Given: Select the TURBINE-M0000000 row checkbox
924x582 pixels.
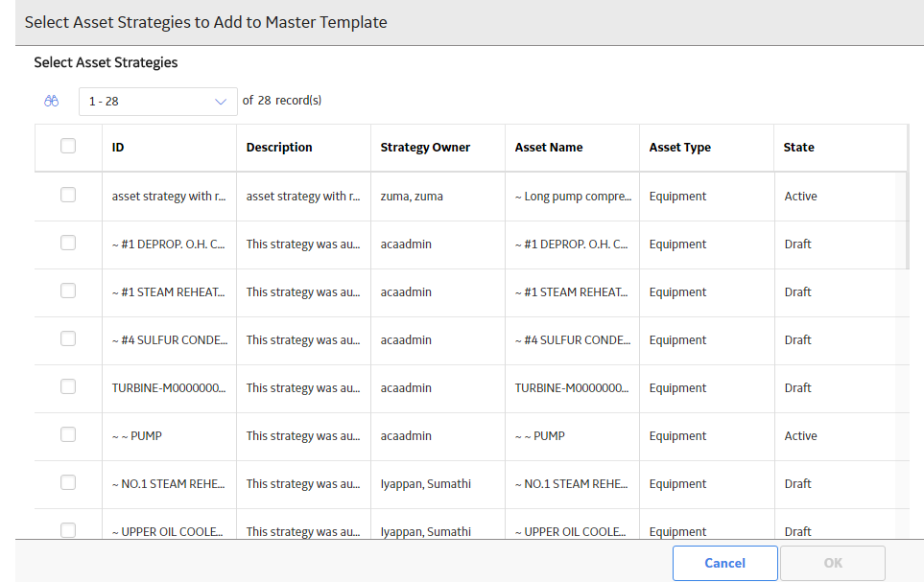Looking at the screenshot, I should pos(68,386).
